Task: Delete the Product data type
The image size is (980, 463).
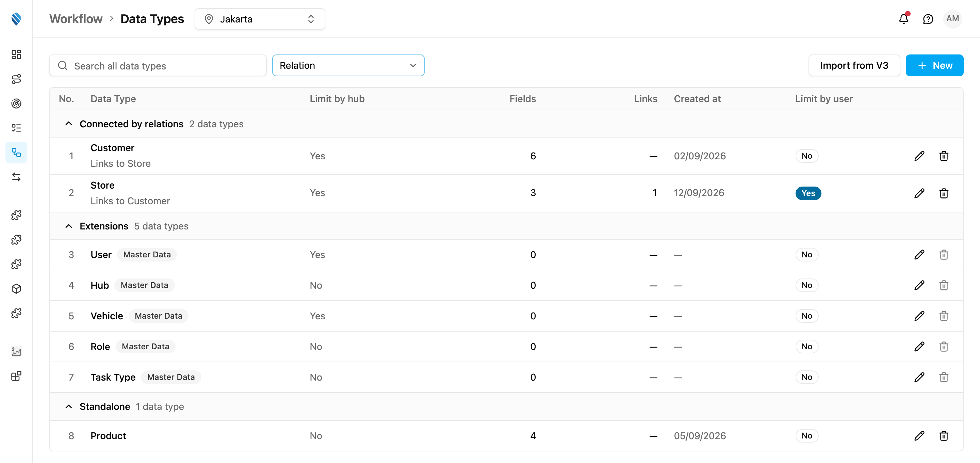Action: (944, 435)
